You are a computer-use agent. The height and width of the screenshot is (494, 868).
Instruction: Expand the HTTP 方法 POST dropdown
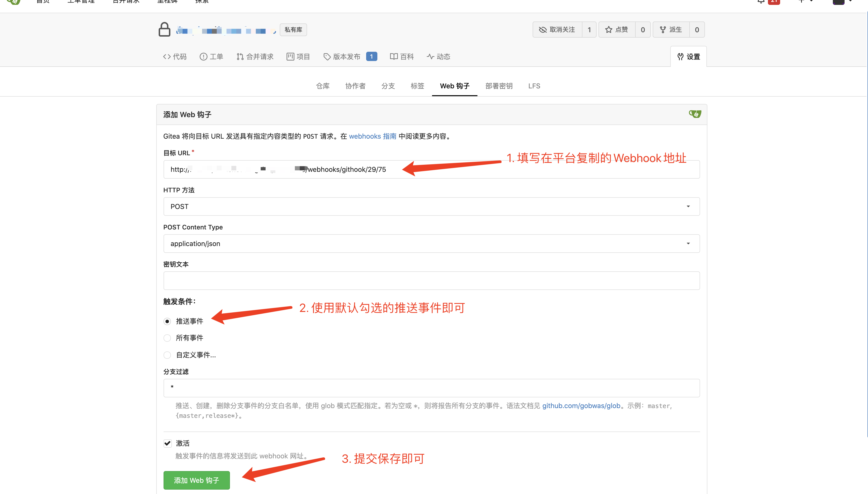(x=431, y=206)
